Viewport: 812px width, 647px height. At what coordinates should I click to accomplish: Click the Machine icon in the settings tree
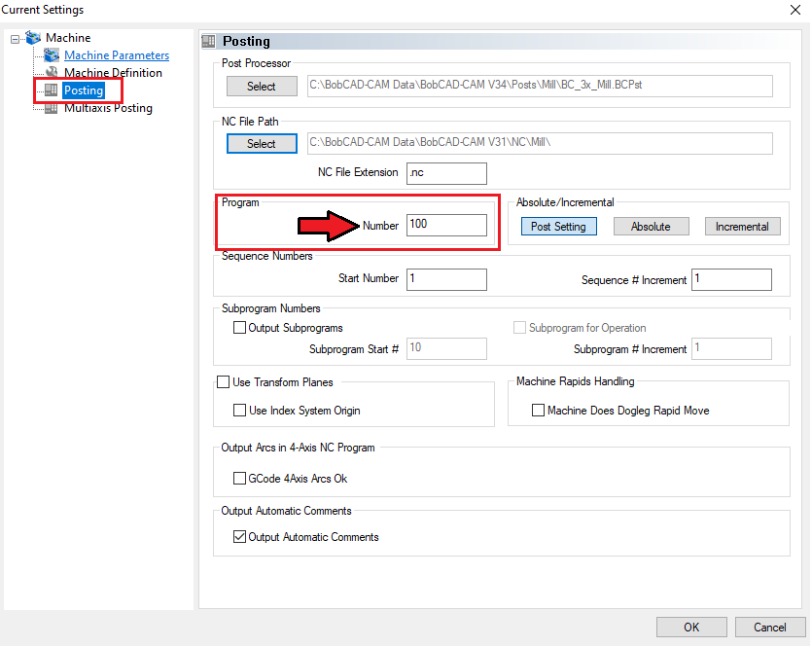point(32,38)
